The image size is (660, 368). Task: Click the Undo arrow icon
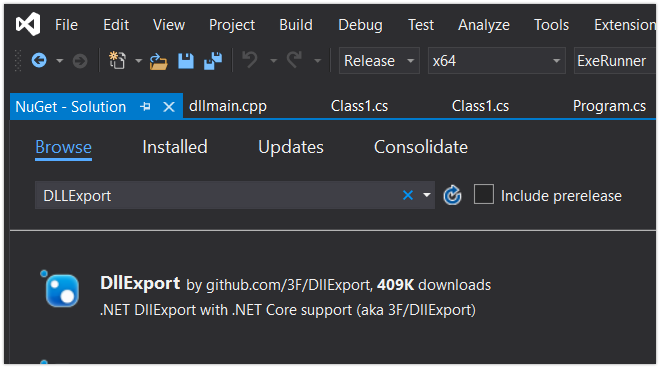point(250,60)
